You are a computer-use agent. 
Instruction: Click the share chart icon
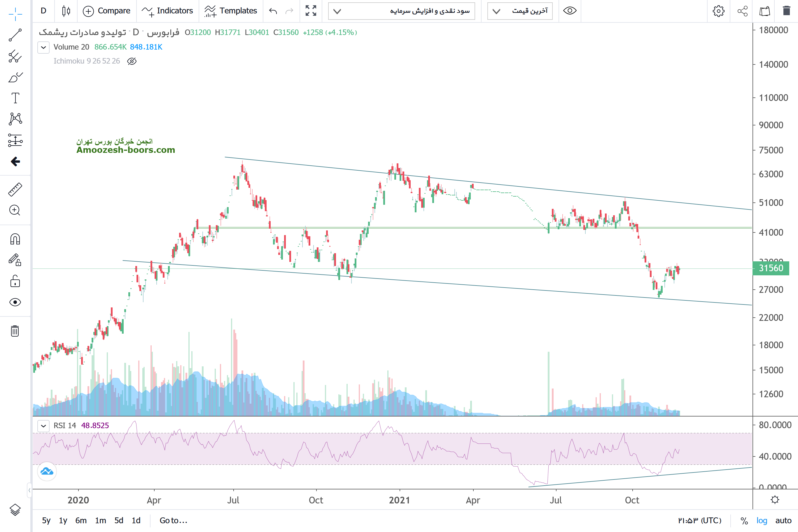pos(742,11)
